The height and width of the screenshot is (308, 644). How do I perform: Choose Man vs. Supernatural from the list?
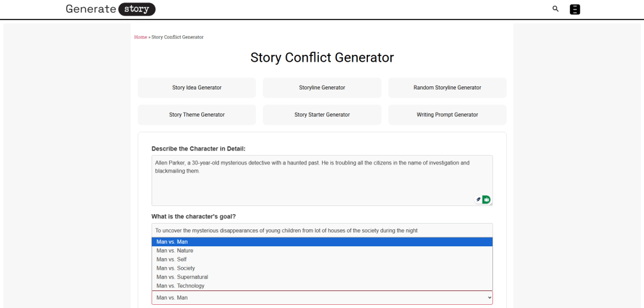[x=322, y=277]
